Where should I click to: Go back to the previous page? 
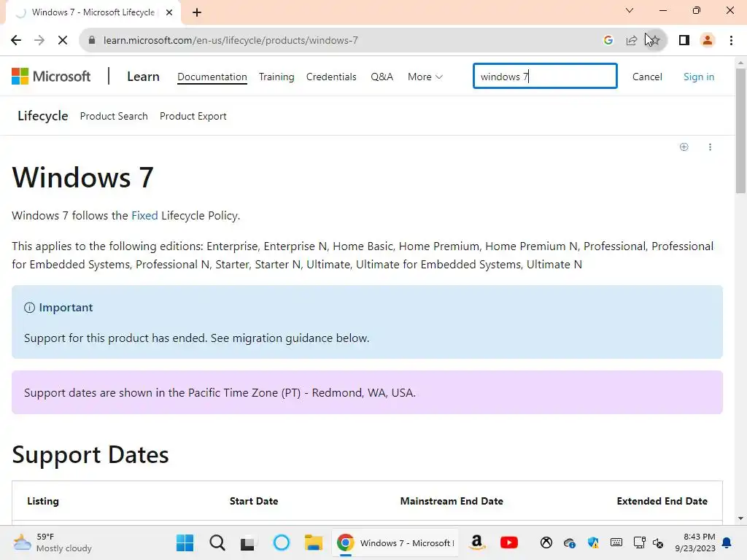(x=16, y=40)
